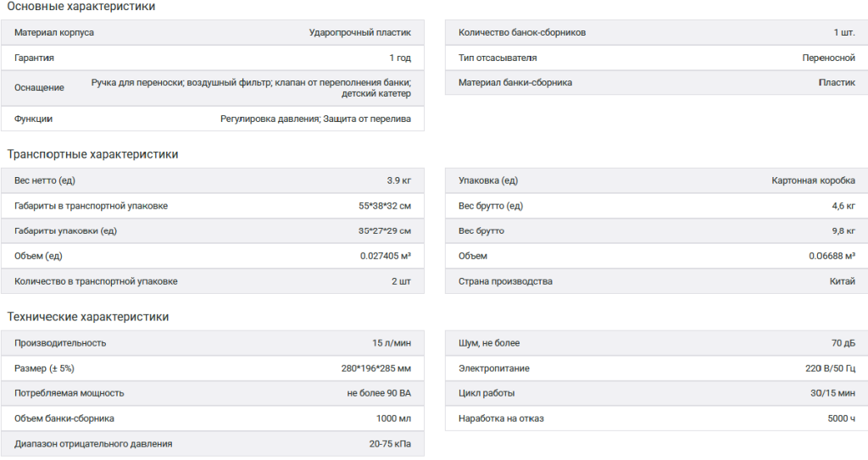Image resolution: width=868 pixels, height=460 pixels.
Task: Select the Материал корпуса row
Action: click(x=213, y=33)
